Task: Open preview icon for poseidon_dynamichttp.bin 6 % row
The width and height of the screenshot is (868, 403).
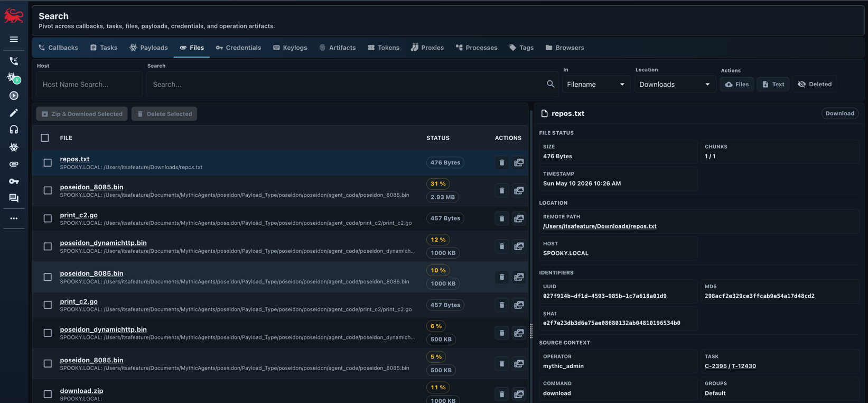Action: coord(519,333)
